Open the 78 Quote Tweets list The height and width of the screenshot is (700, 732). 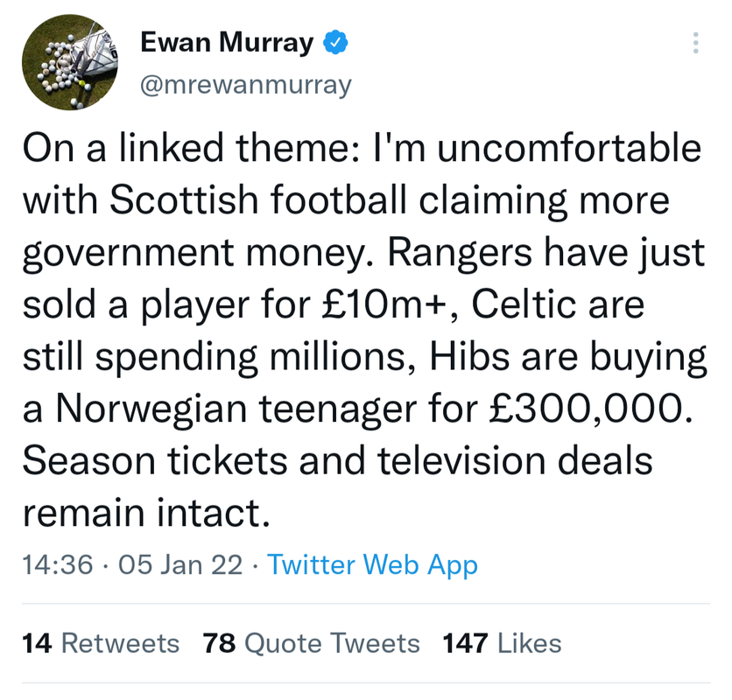pyautogui.click(x=312, y=644)
